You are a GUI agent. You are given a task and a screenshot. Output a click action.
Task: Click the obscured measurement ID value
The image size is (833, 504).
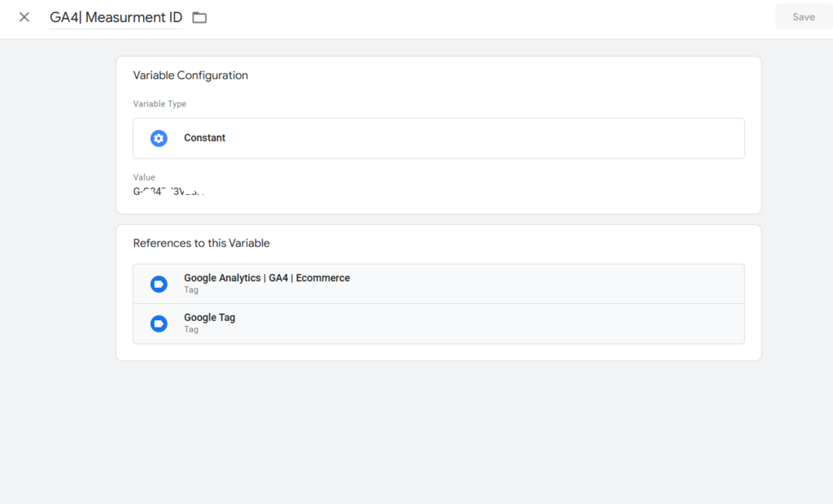(x=168, y=191)
